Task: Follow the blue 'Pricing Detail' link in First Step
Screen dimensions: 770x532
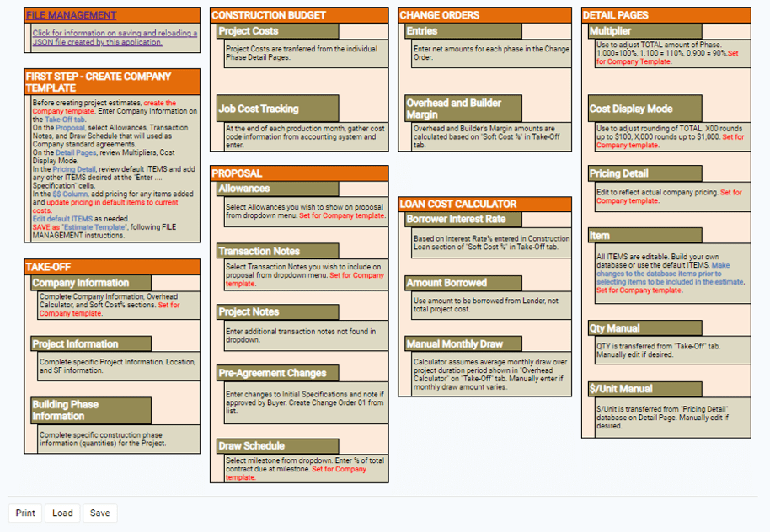Action: pyautogui.click(x=74, y=169)
